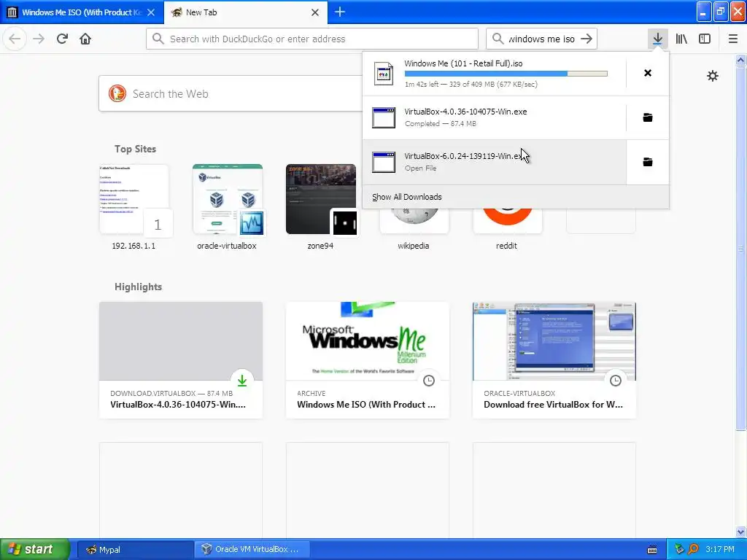Click the Top Sites heading
The image size is (747, 560).
point(135,149)
